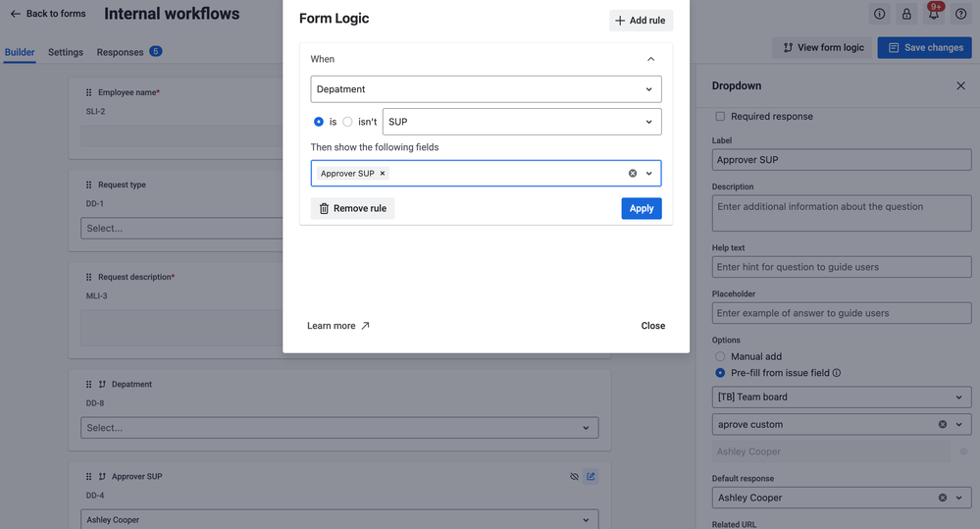Expand the Default response dropdown arrow
Screen dimensions: 980x529
[958, 498]
